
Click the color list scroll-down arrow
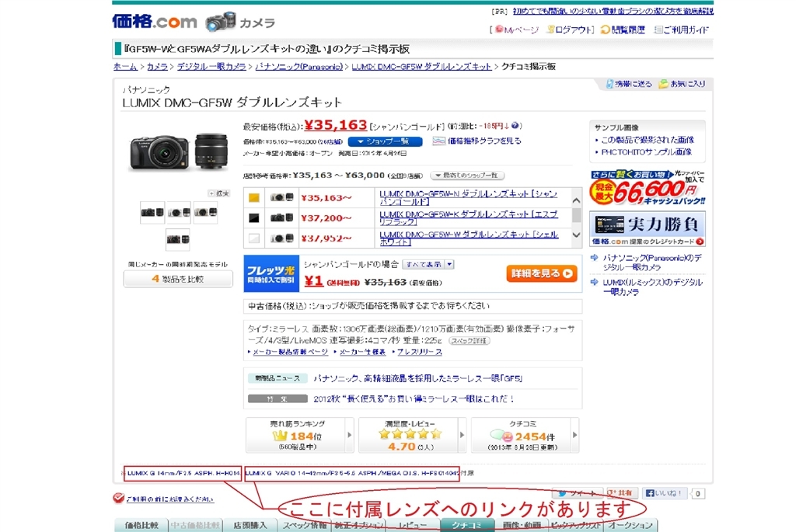point(576,235)
